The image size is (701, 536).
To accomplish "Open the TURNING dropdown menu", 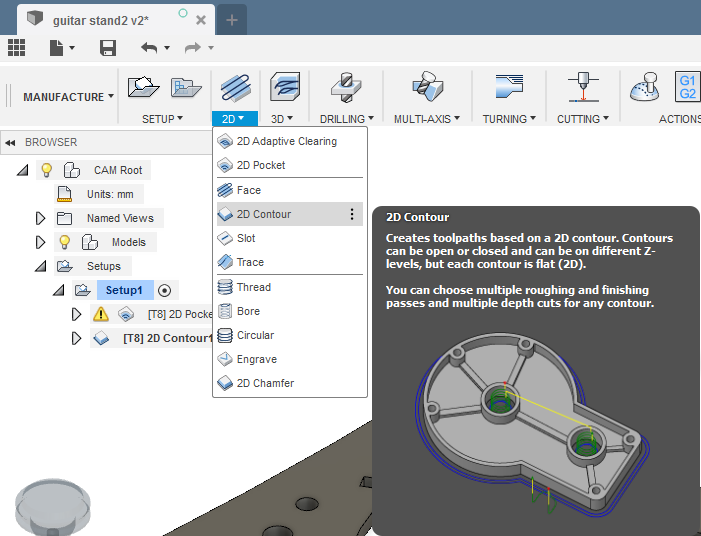I will [509, 119].
